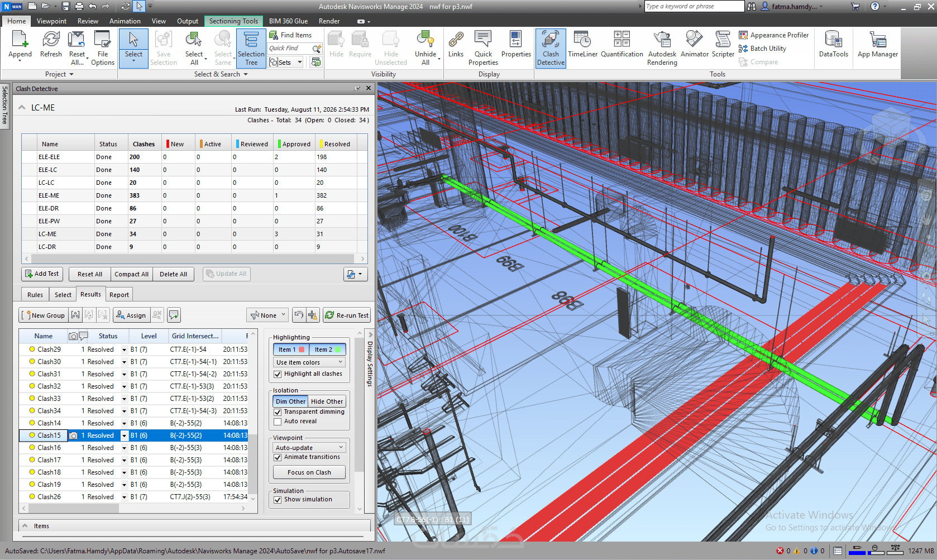
Task: Expand the Select & Search panel
Action: tap(221, 74)
